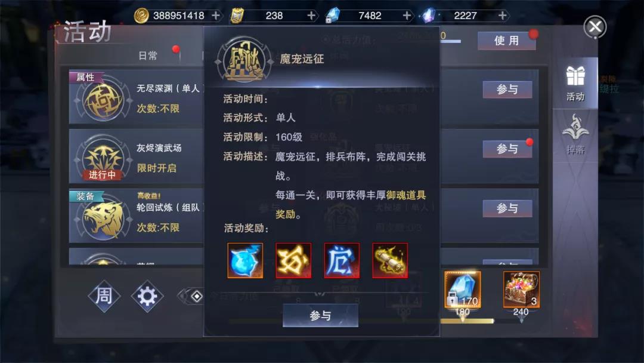Claim the 180 activity diamond reward
The image size is (644, 363).
tap(463, 290)
